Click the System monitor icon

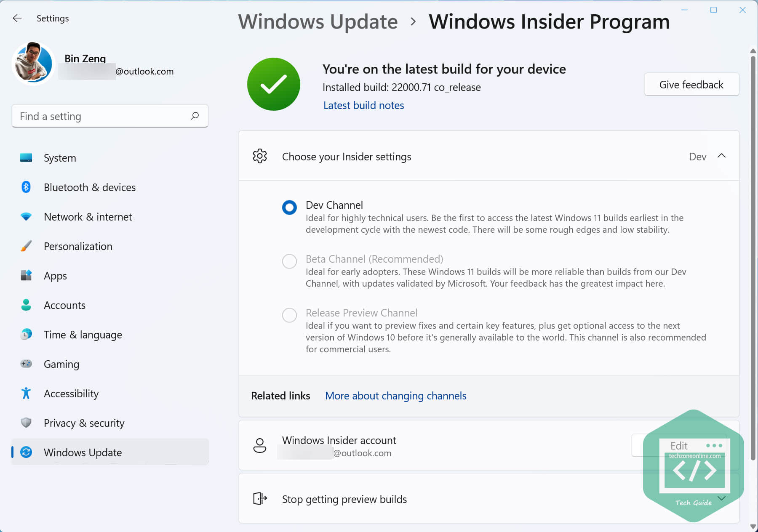26,158
